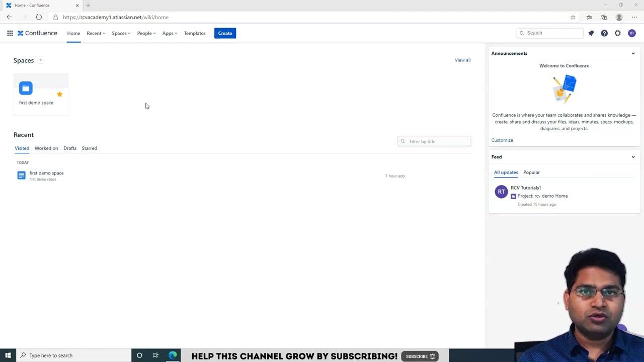
Task: Open Task View in taskbar
Action: click(155, 355)
